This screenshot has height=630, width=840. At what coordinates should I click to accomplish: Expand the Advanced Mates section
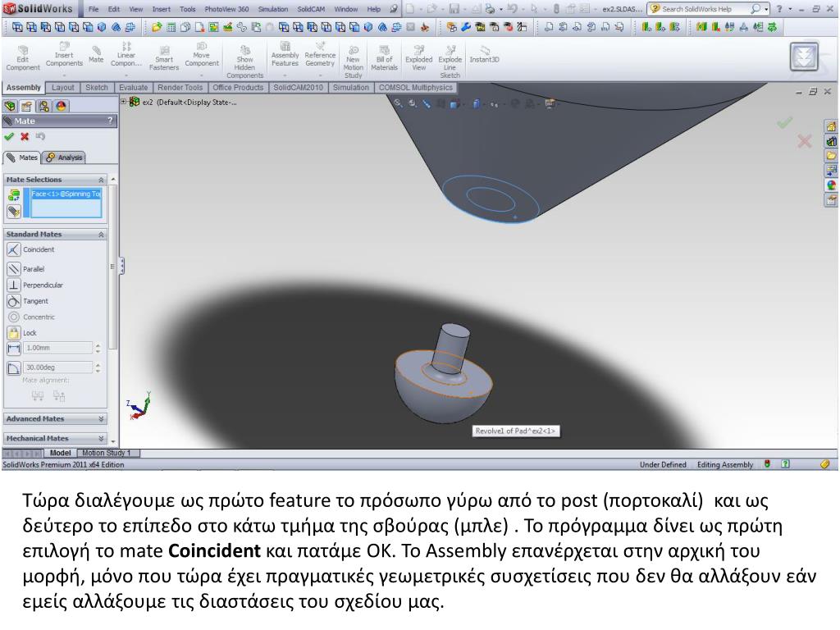point(101,419)
